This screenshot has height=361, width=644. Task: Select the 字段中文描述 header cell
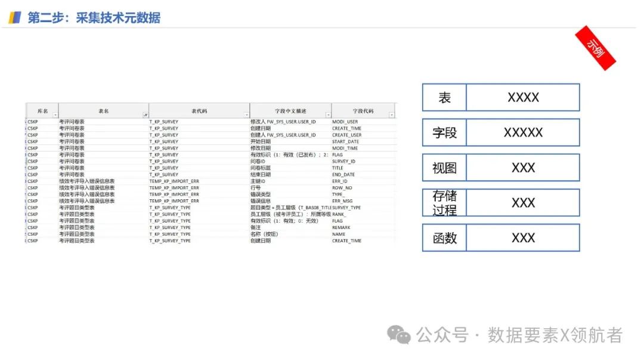coord(290,111)
